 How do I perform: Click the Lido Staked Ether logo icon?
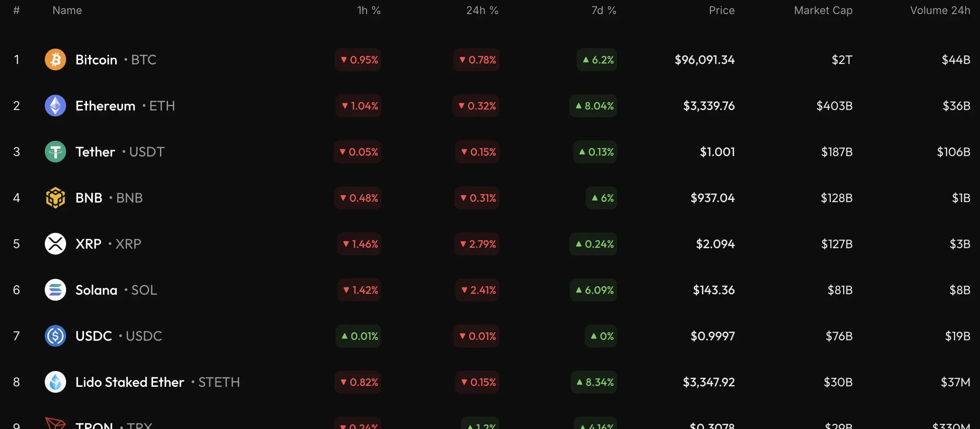pyautogui.click(x=55, y=382)
